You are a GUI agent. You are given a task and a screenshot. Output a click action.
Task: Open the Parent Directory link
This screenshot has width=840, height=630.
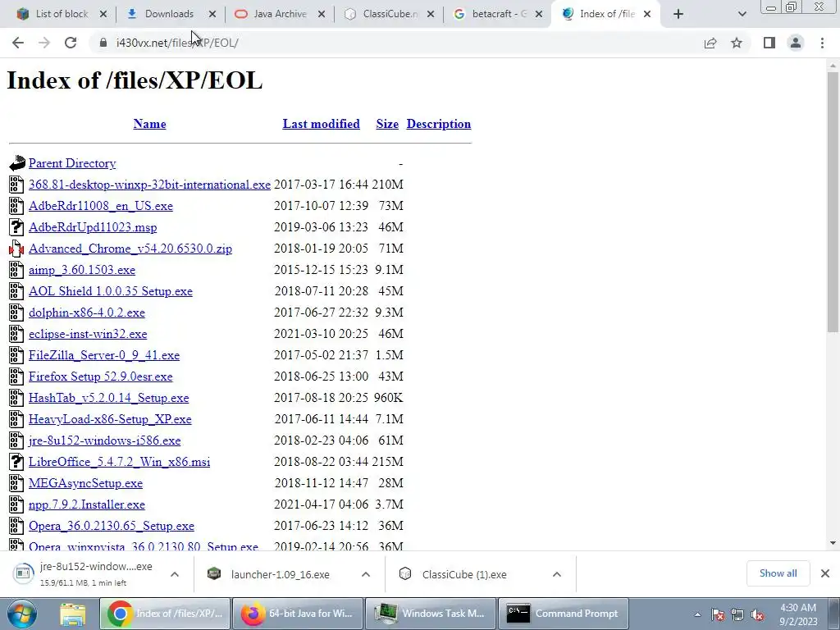[72, 163]
